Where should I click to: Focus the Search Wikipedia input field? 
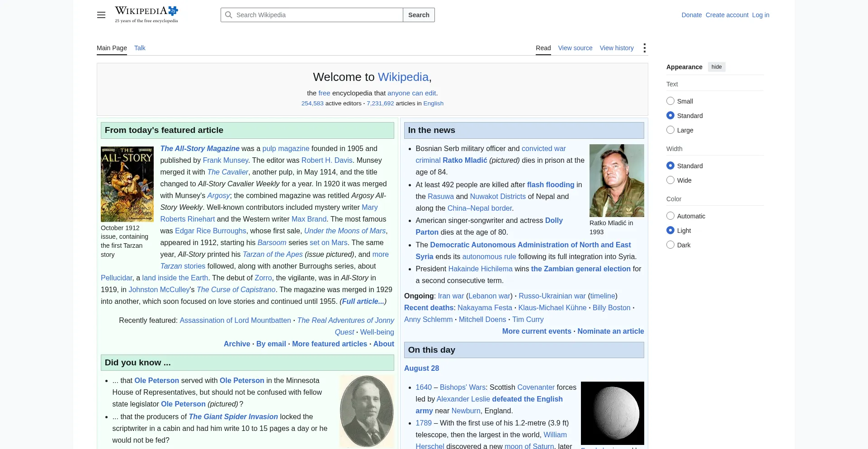[x=312, y=15]
